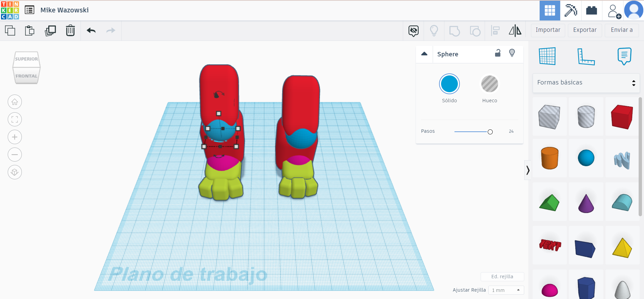Click the Exportar button
The height and width of the screenshot is (299, 644).
585,30
